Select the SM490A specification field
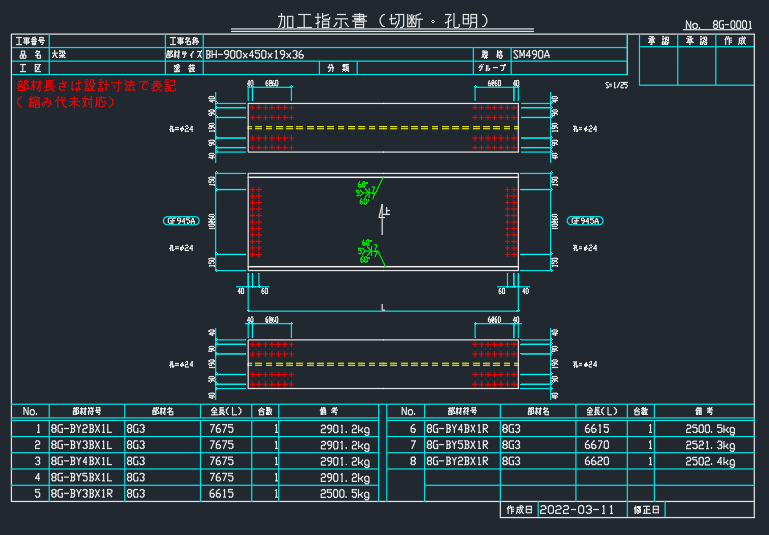 [533, 55]
